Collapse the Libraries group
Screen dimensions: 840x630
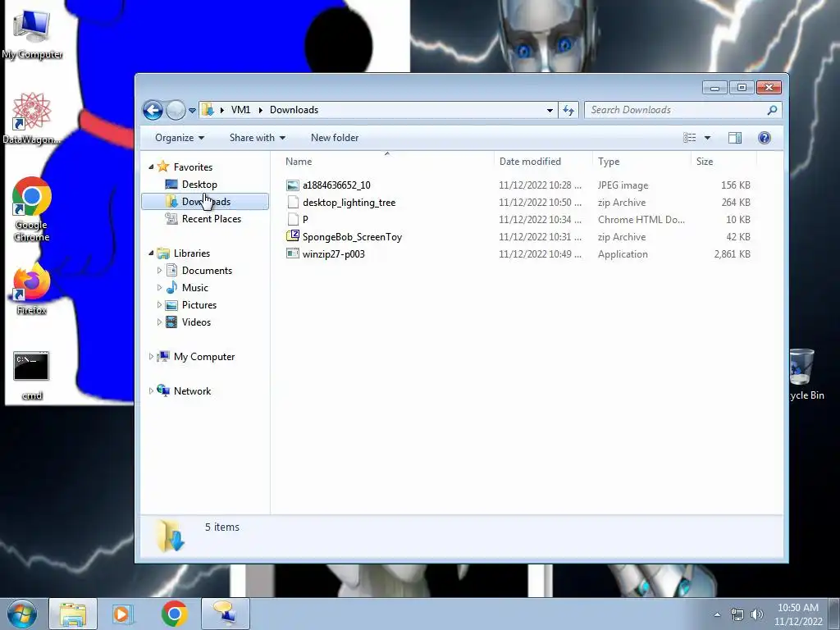coord(151,253)
